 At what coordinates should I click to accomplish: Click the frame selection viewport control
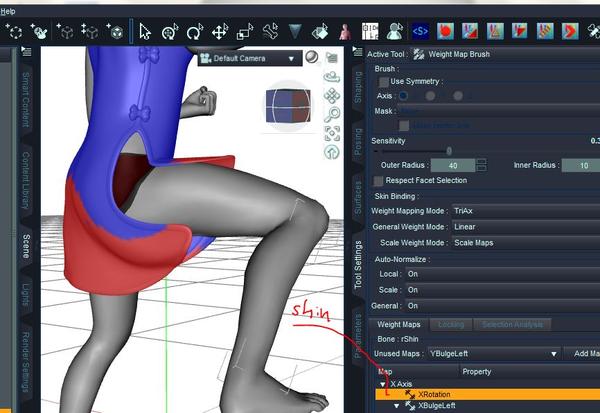click(332, 133)
